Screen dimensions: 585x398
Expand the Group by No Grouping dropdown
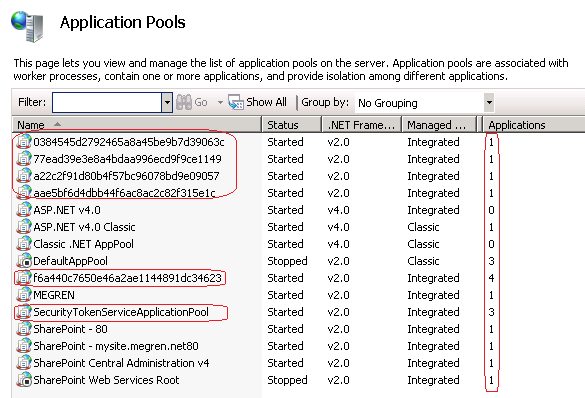(489, 102)
